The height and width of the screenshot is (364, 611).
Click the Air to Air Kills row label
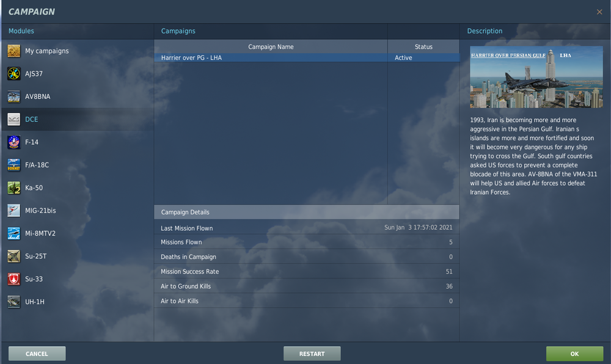pos(179,301)
